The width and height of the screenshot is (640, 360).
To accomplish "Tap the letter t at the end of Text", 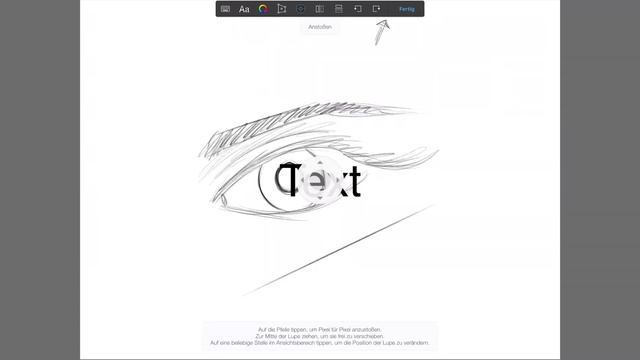I will click(356, 181).
